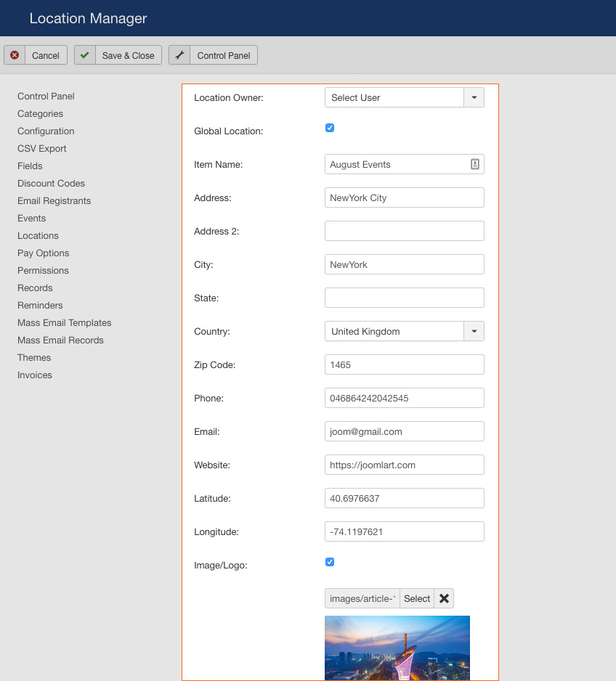Clear the selected image with X icon

click(444, 598)
